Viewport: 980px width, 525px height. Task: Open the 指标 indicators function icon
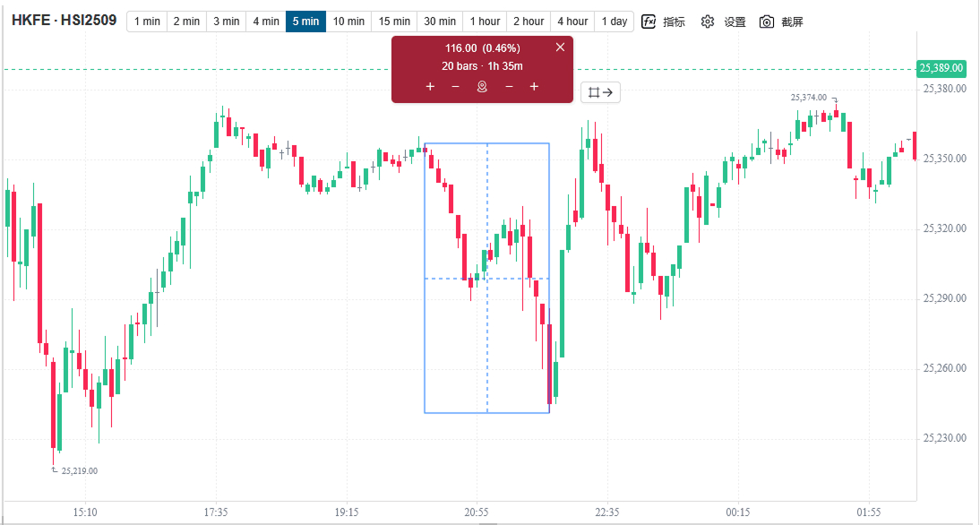click(649, 22)
